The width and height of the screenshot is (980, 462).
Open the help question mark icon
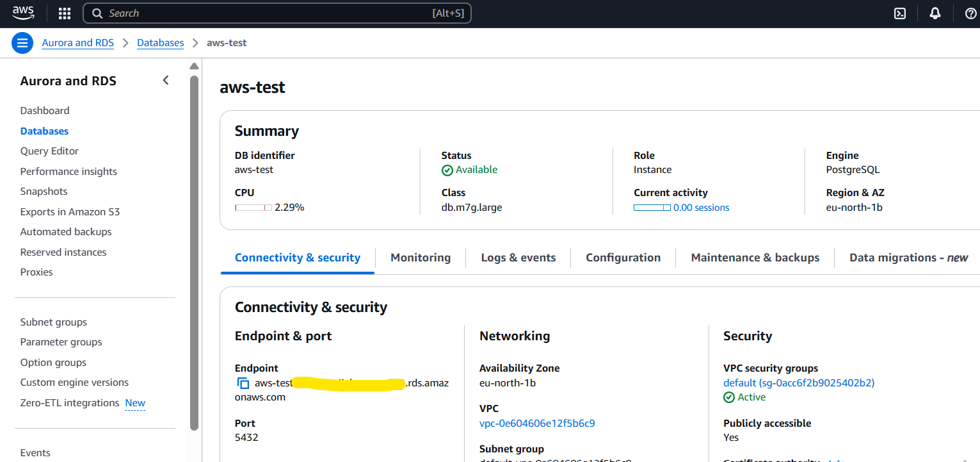click(x=970, y=13)
